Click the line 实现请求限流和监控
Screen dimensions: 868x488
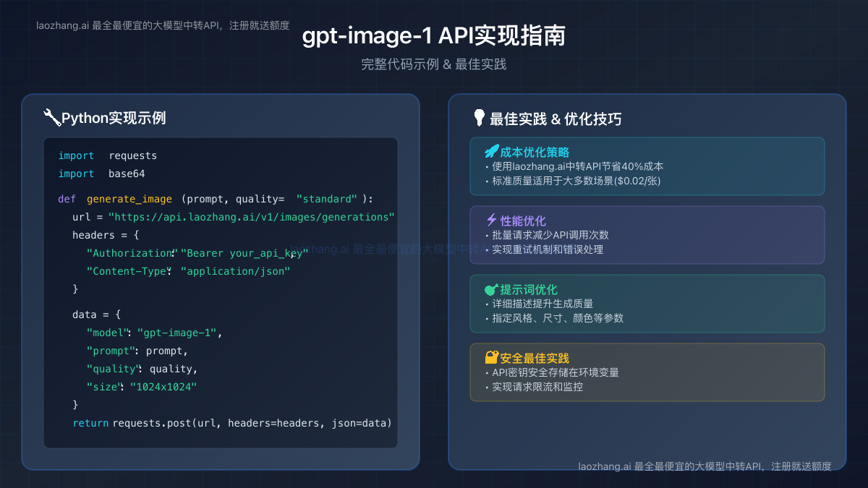(x=533, y=387)
